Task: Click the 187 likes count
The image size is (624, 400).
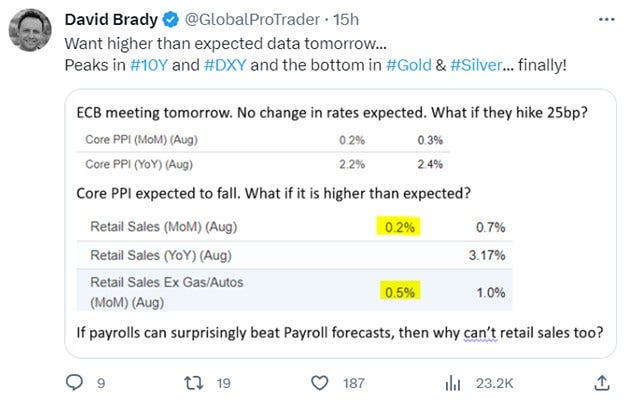Action: coord(354,383)
